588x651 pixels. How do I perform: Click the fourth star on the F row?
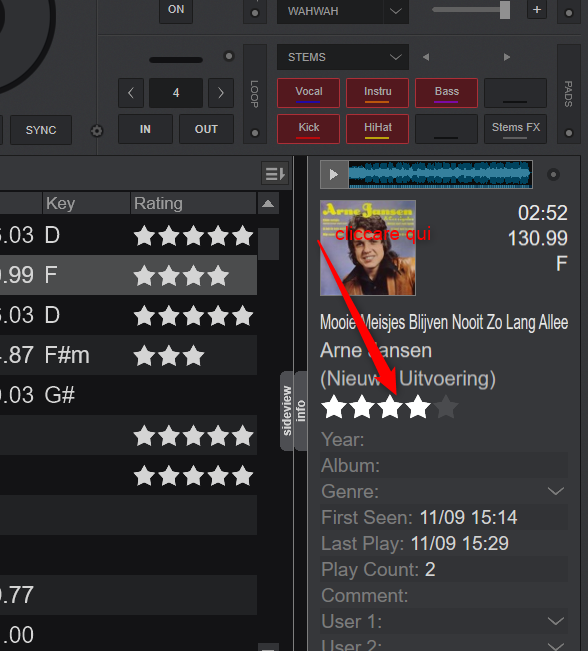(x=218, y=276)
